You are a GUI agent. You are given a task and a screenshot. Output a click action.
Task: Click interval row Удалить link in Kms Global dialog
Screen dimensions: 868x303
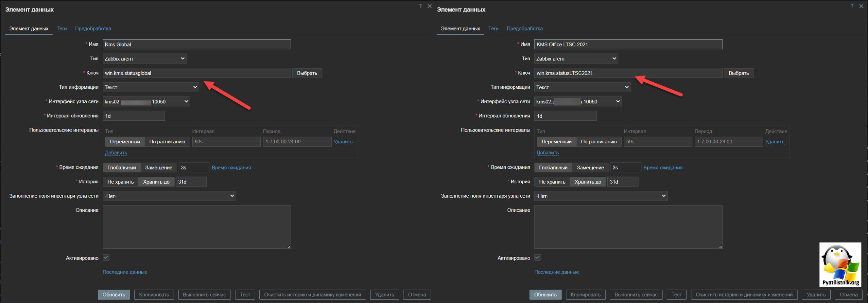pyautogui.click(x=343, y=142)
